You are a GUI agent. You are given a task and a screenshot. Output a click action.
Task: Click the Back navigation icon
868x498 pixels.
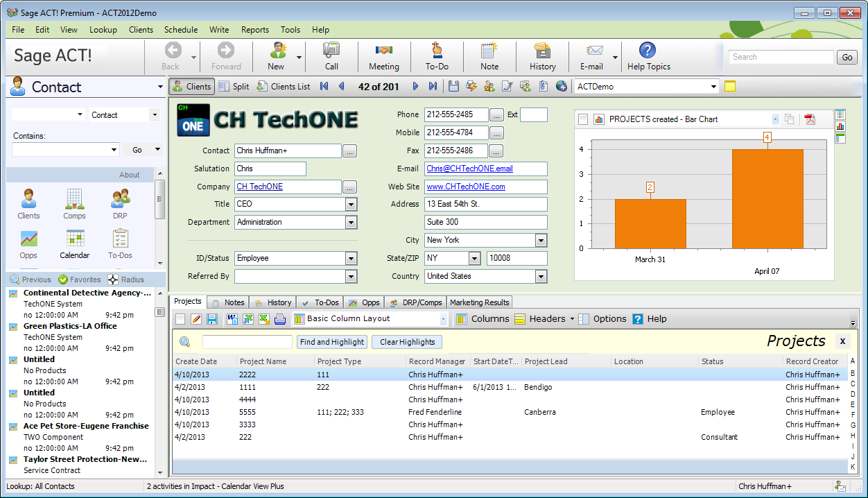(x=173, y=50)
